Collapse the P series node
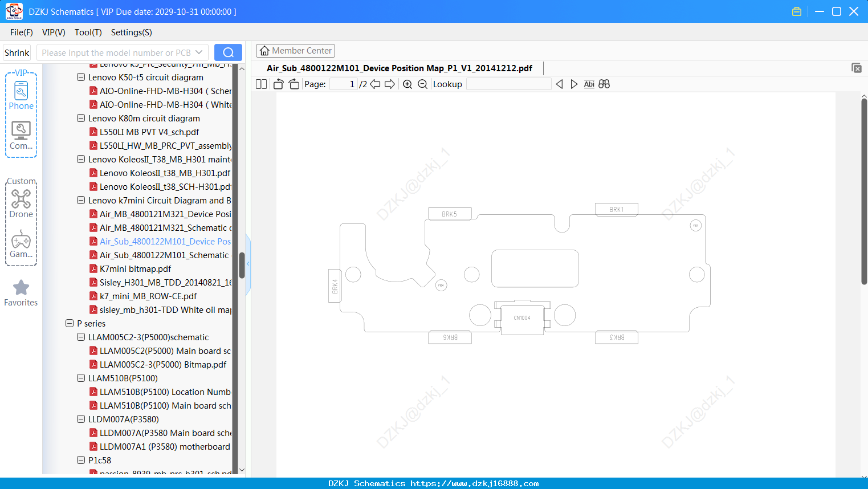This screenshot has height=489, width=868. [70, 323]
